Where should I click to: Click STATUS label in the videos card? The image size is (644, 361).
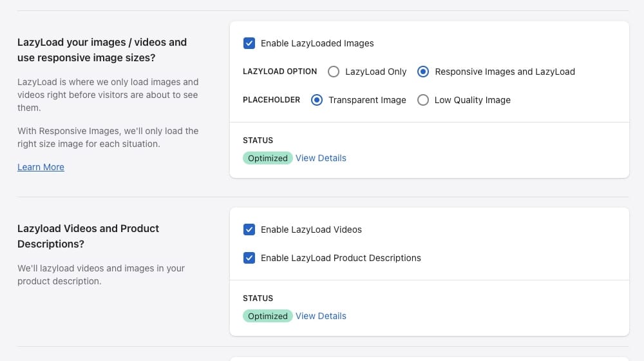258,298
